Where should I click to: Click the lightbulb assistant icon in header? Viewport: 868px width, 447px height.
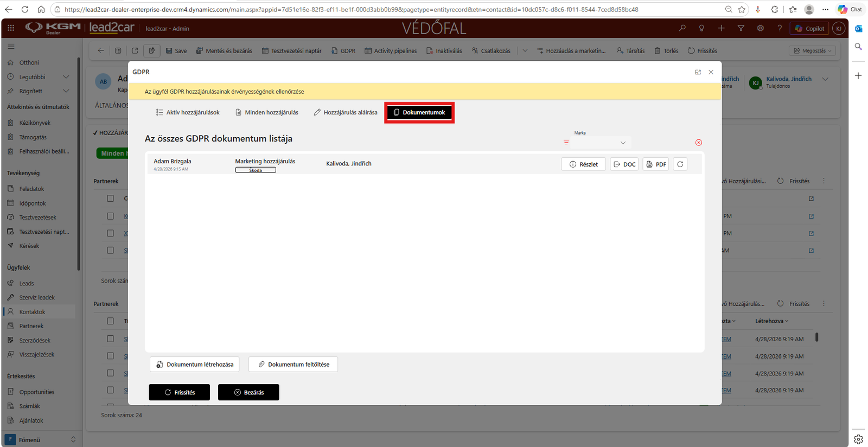click(702, 28)
